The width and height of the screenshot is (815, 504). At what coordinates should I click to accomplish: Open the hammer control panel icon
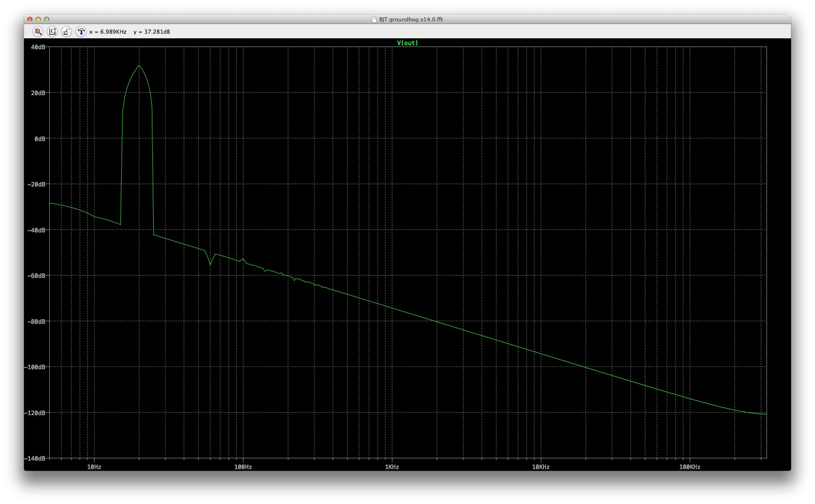[x=81, y=32]
